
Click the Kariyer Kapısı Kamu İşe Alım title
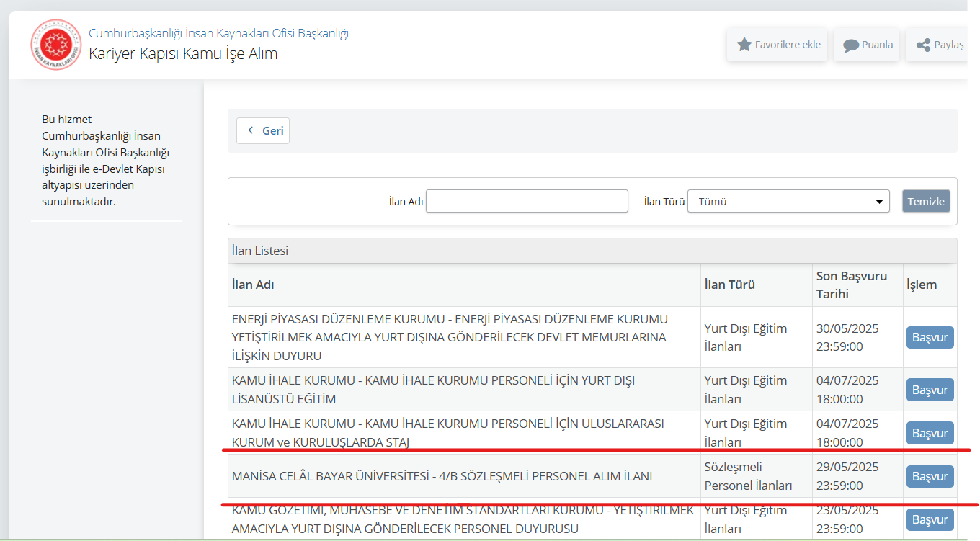[x=183, y=53]
